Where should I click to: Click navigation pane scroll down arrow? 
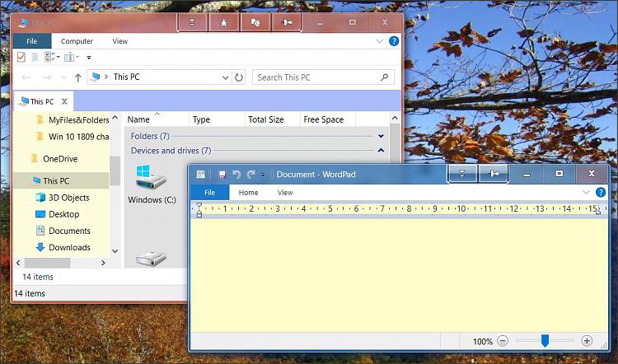[115, 250]
